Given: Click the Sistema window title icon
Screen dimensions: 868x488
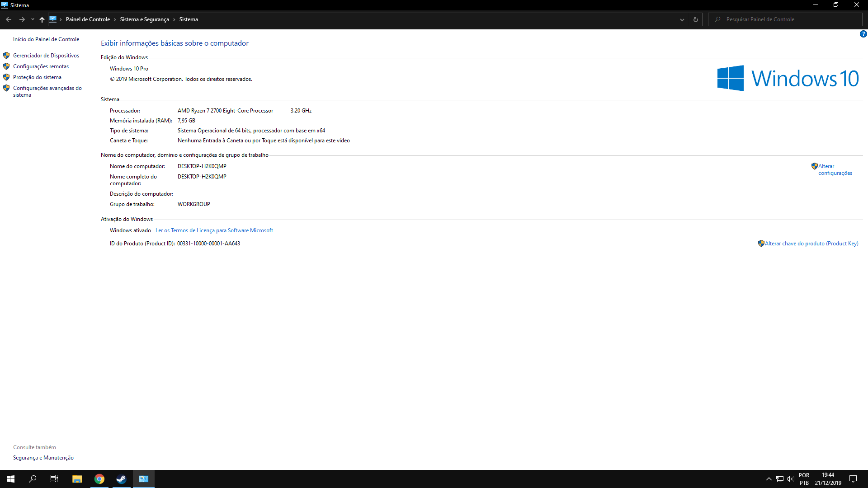Looking at the screenshot, I should (5, 5).
